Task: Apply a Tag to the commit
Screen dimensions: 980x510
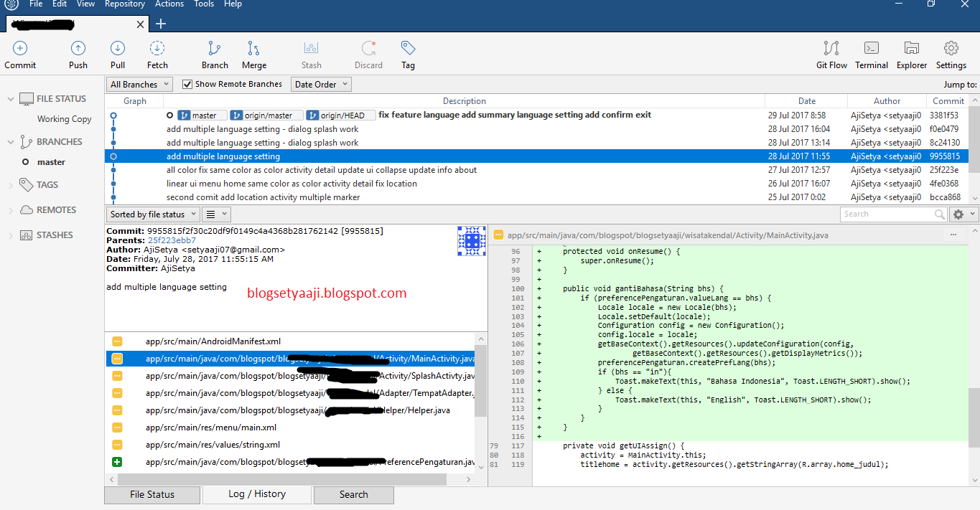Action: (x=407, y=54)
